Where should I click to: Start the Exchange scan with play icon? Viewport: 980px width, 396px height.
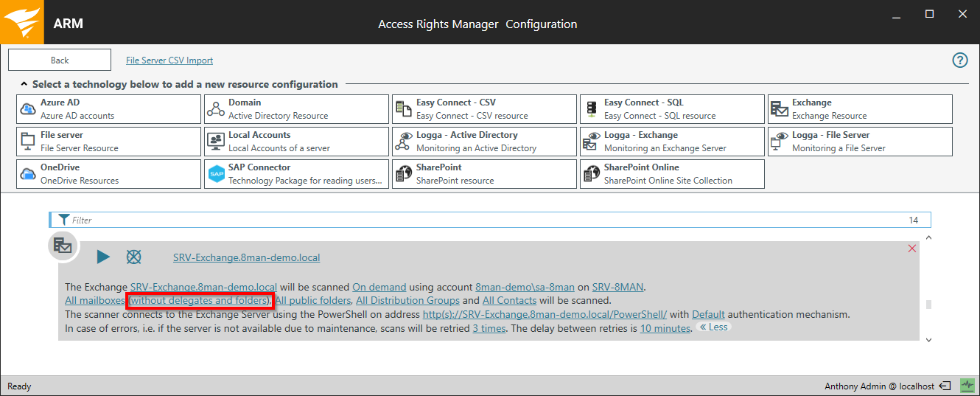coord(103,257)
